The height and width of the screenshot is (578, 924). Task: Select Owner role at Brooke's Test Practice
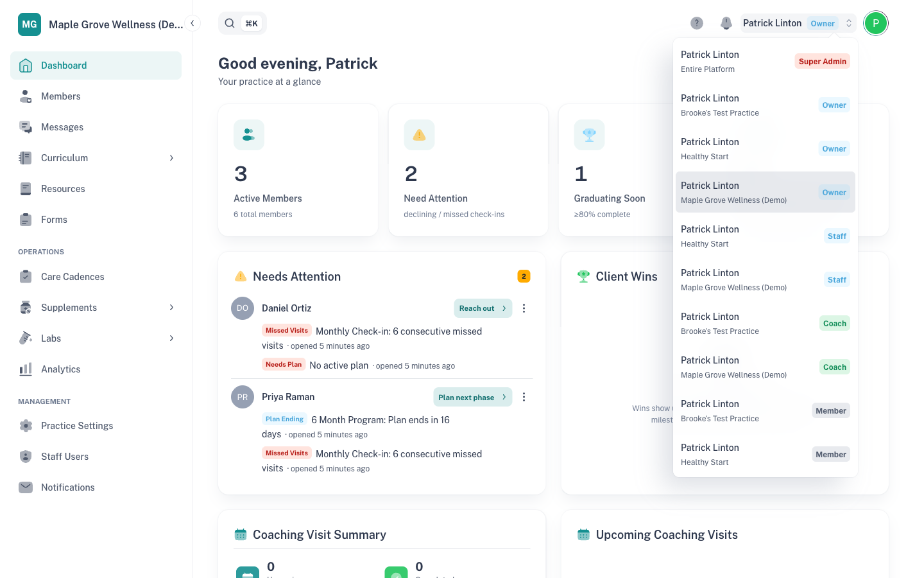(766, 105)
